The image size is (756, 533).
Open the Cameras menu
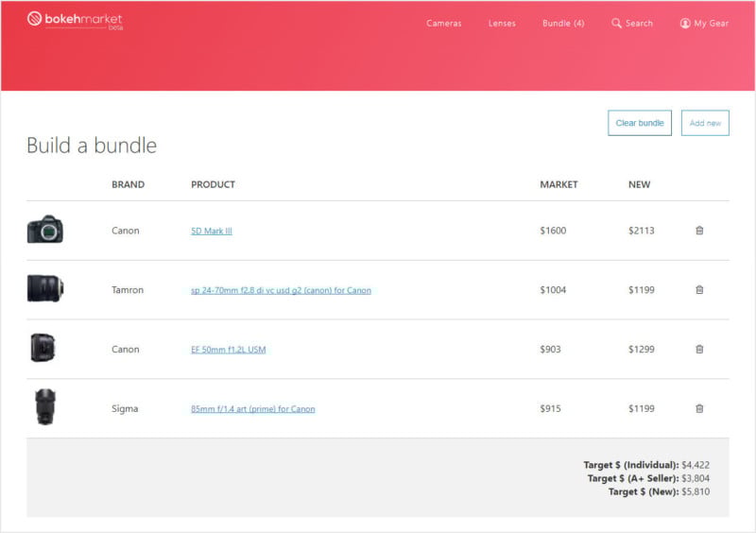pyautogui.click(x=443, y=23)
